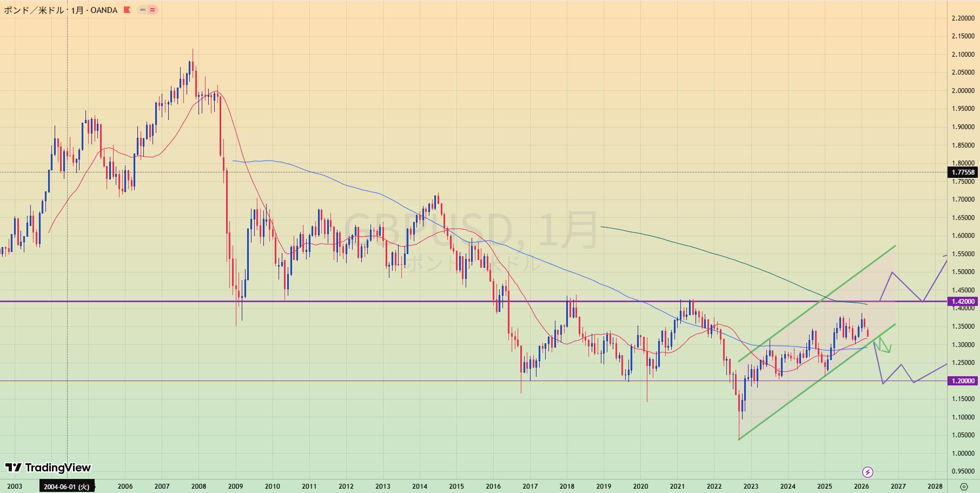Click the 1.20000 purple price label

point(963,381)
